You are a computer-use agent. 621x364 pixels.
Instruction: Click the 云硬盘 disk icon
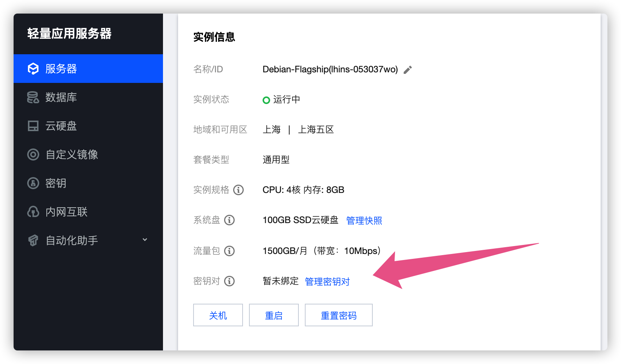click(33, 126)
